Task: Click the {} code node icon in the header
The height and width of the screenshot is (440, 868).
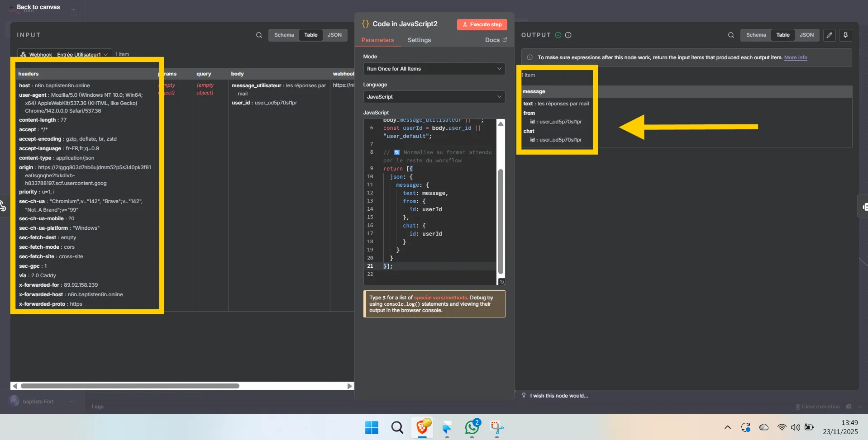Action: [x=366, y=24]
